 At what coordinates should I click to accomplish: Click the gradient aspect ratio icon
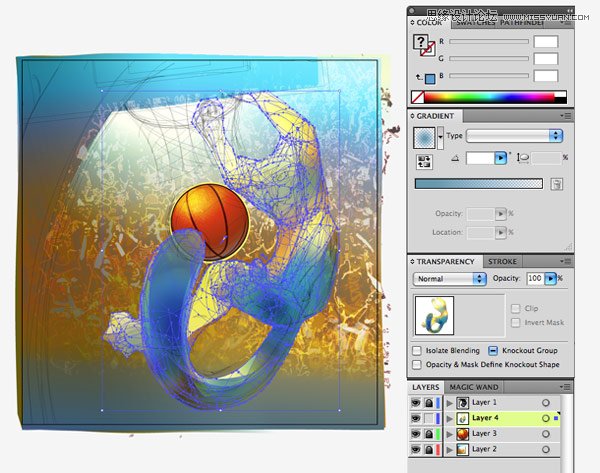523,158
